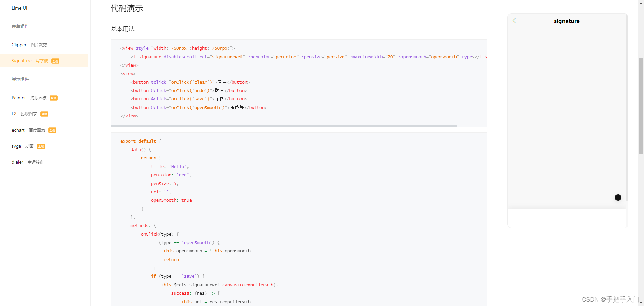
Task: Select the Signature 写字板 menu item
Action: coord(44,61)
